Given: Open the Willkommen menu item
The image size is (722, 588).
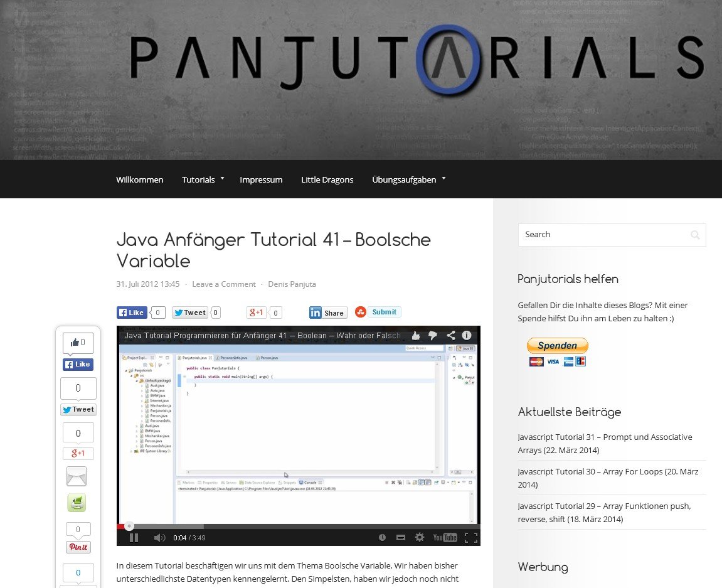Looking at the screenshot, I should [x=139, y=179].
